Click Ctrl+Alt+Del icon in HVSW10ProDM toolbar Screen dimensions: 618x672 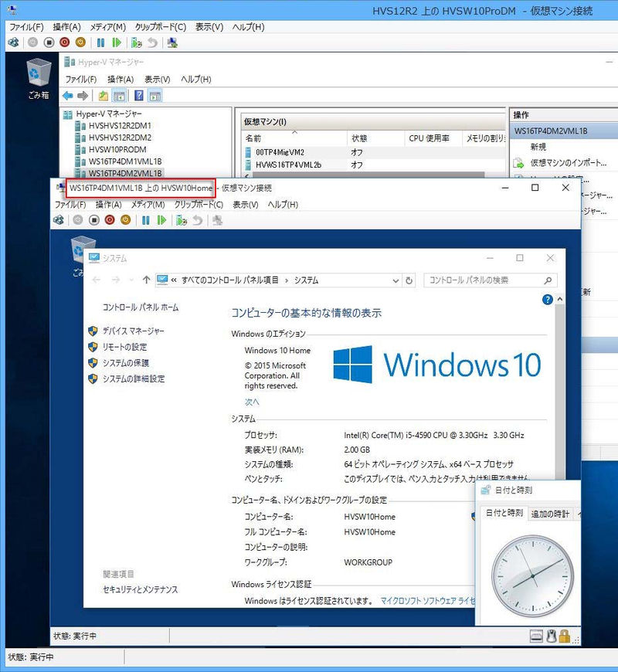(13, 42)
